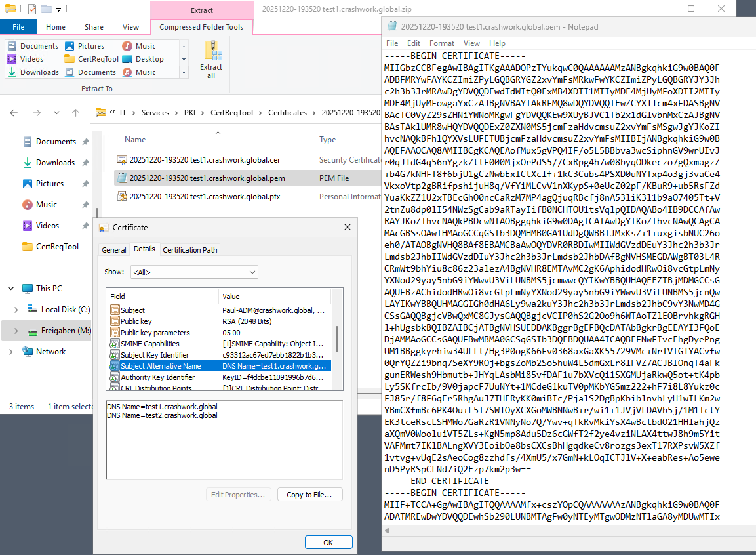The height and width of the screenshot is (555, 756).
Task: Expand Network in the navigation pane
Action: [11, 351]
